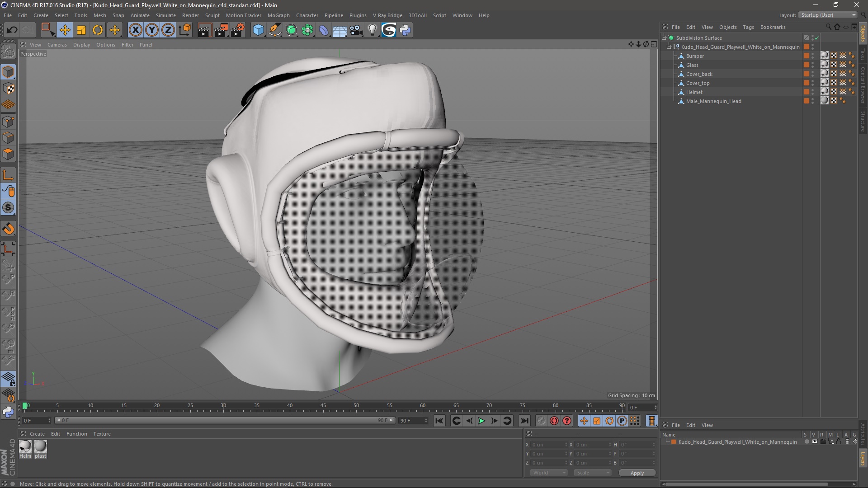Add a Cube primitive object
Viewport: 868px width, 488px height.
pyautogui.click(x=258, y=30)
